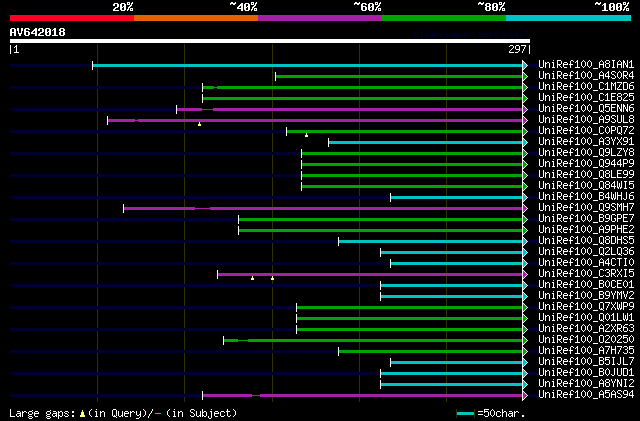Open hit UniRef100_Q5ENN6
This screenshot has height=421, width=640.
click(x=586, y=109)
